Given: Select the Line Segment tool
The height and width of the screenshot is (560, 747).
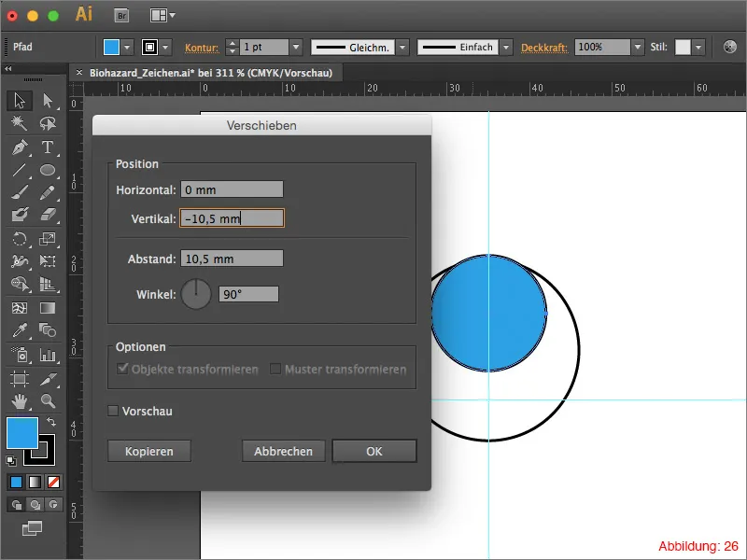Looking at the screenshot, I should 20,170.
